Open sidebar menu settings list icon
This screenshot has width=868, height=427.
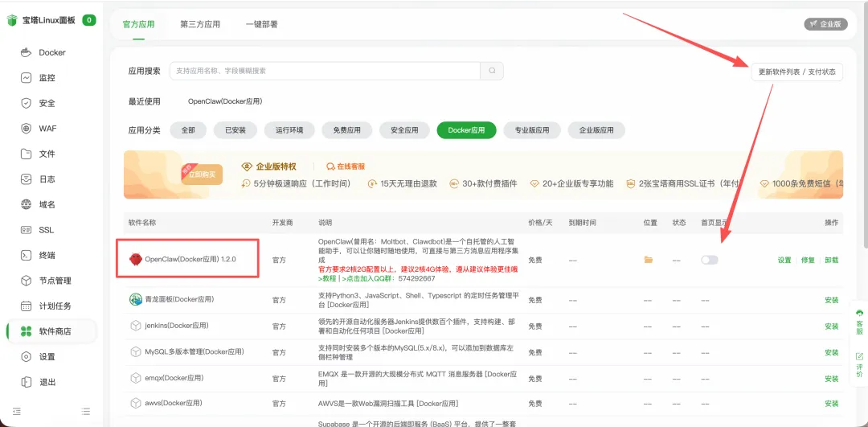tap(85, 411)
